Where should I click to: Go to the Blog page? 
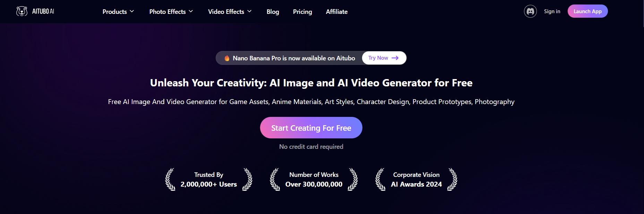click(273, 11)
